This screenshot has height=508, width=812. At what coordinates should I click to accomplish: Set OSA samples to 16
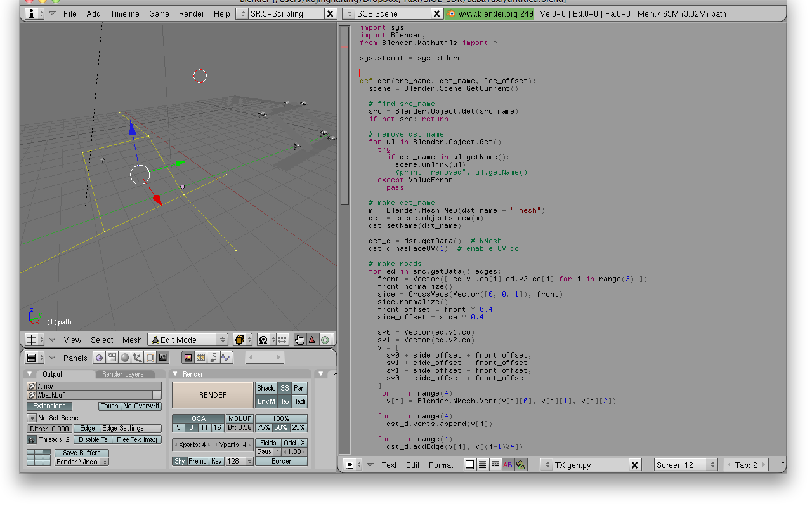pyautogui.click(x=218, y=427)
